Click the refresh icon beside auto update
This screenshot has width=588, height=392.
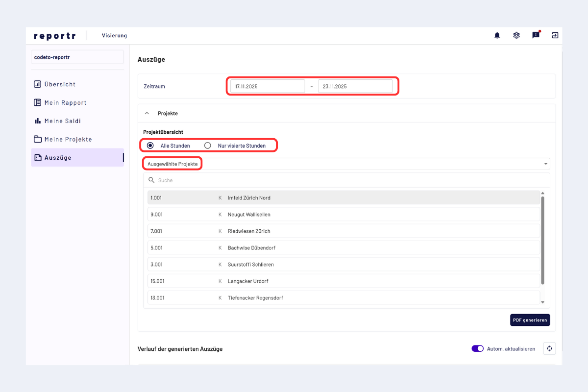pos(549,348)
